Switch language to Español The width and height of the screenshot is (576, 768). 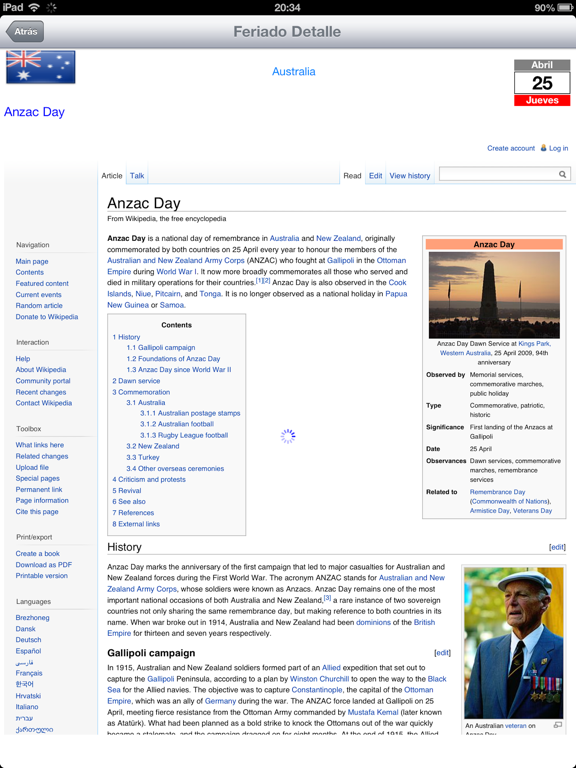click(x=28, y=651)
